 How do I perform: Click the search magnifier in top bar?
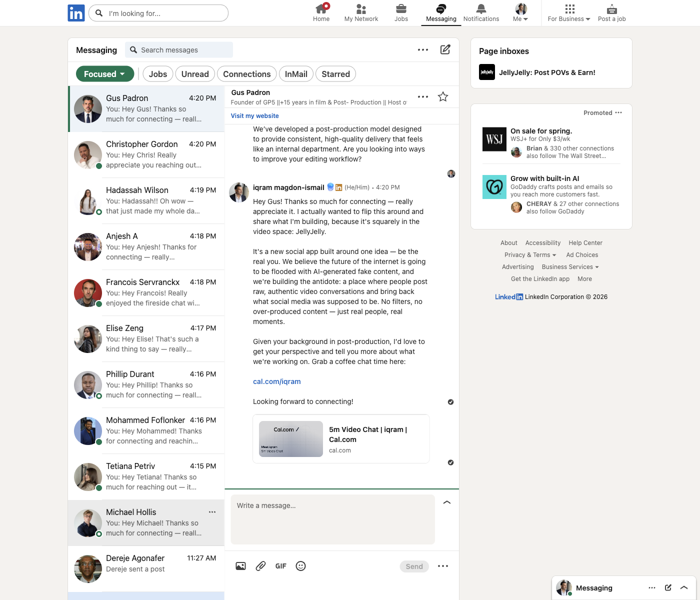tap(99, 13)
